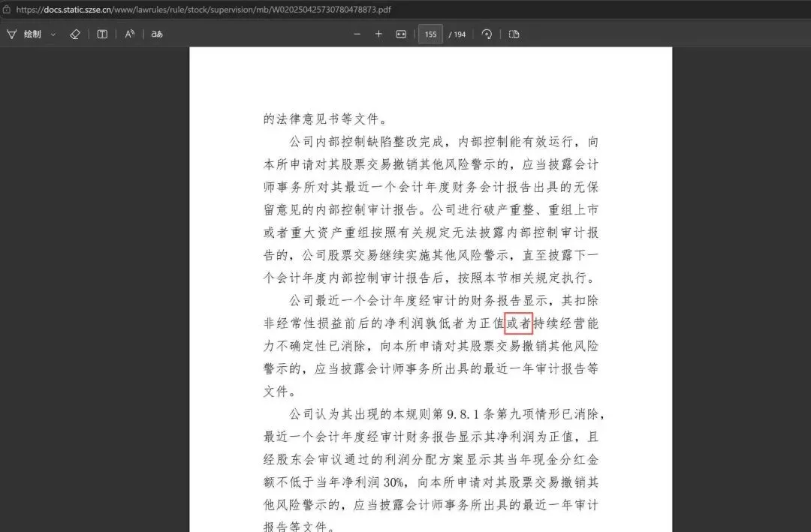Click the line '个会计年度内部控制审计报告后'
The width and height of the screenshot is (811, 532).
pyautogui.click(x=353, y=278)
